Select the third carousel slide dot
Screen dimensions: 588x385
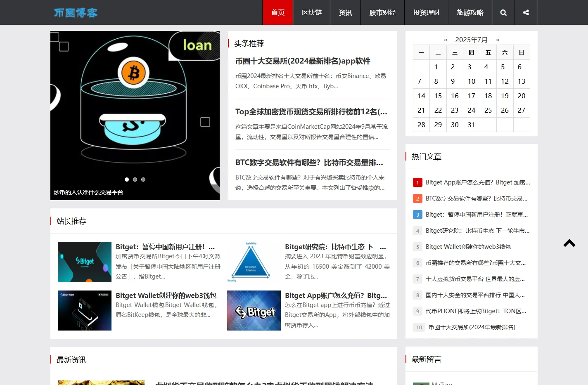pyautogui.click(x=143, y=180)
